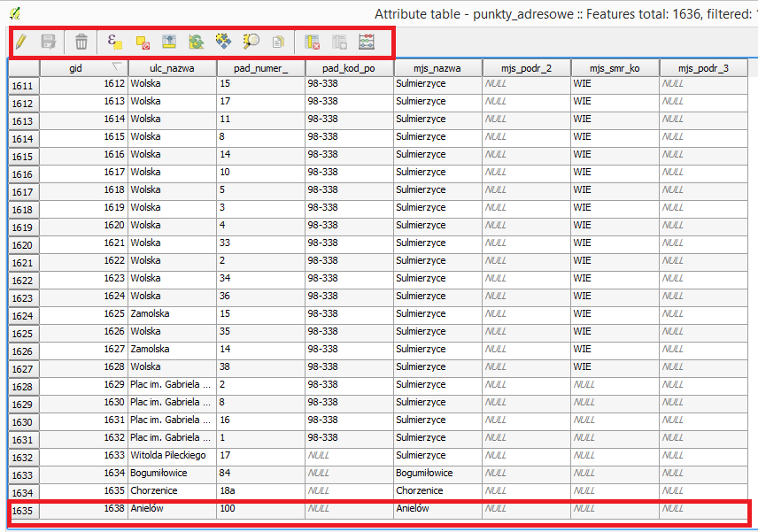The height and width of the screenshot is (532, 758).
Task: Select row header 1633
Action: click(24, 475)
